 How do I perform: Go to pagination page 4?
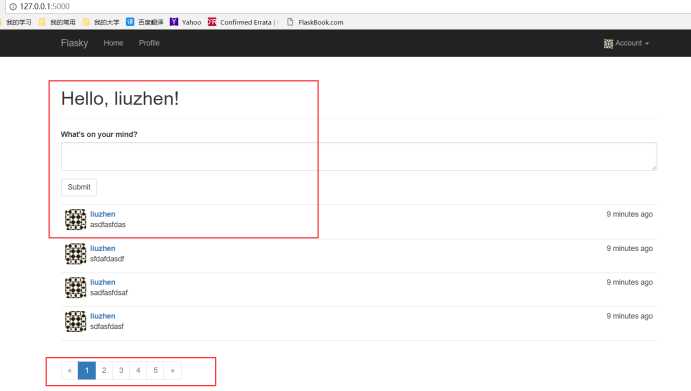tap(138, 370)
